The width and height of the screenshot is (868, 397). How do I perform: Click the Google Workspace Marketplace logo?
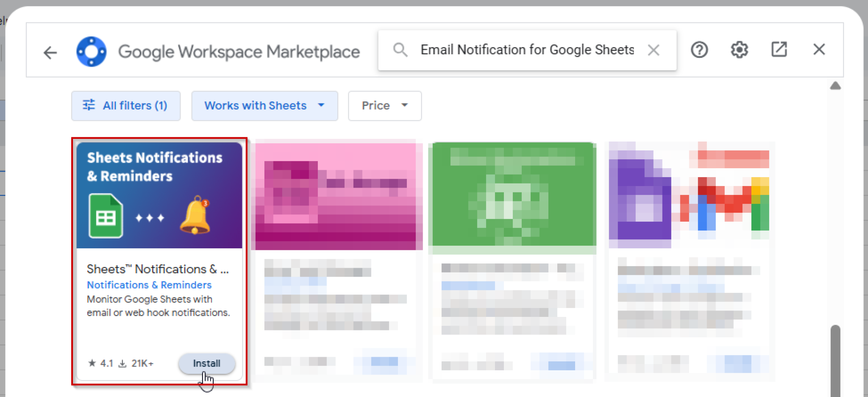click(91, 51)
